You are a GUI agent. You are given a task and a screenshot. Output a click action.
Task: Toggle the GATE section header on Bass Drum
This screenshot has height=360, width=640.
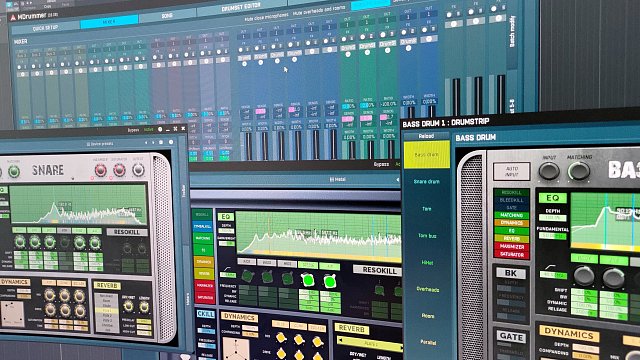click(x=511, y=337)
